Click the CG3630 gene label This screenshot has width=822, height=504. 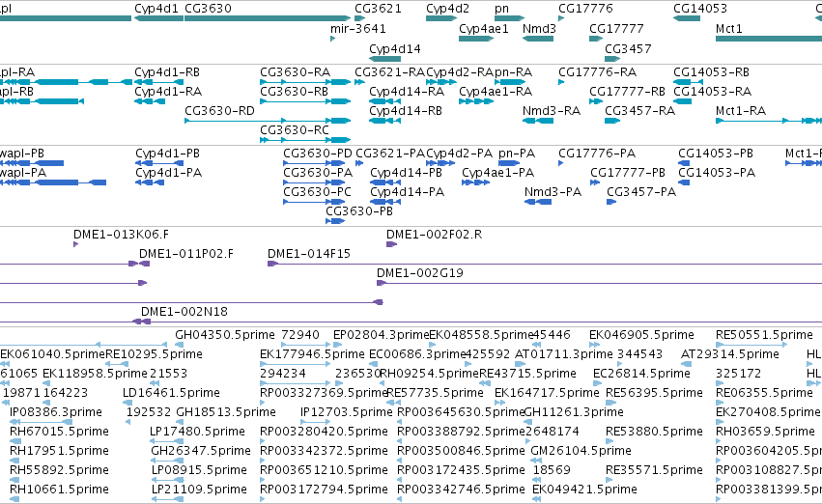tap(208, 9)
